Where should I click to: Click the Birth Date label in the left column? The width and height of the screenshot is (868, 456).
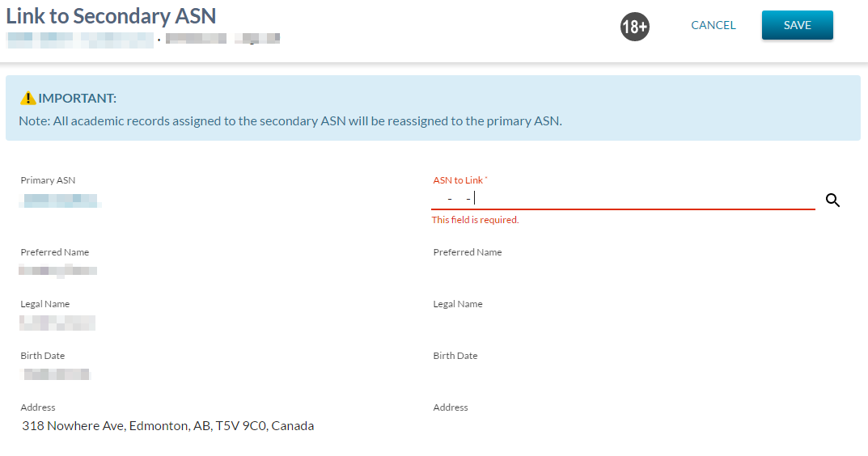coord(43,356)
